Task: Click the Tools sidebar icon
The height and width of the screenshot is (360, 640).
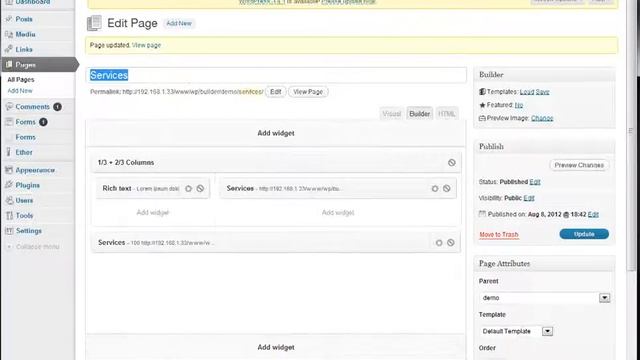Action: (x=9, y=216)
